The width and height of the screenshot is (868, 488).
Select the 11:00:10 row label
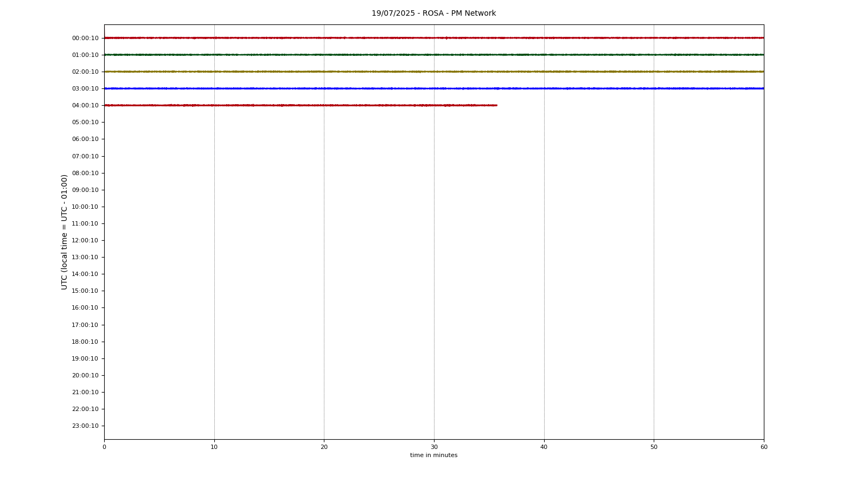85,223
